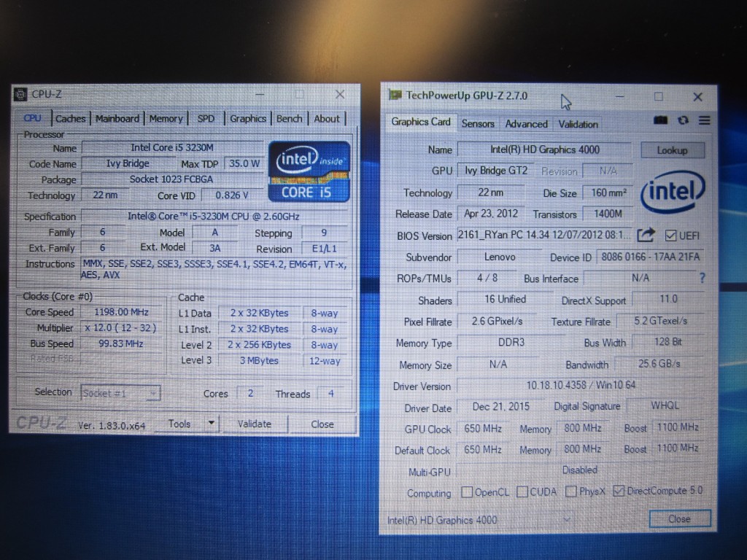Click the Bus Speed value 99.83 MHz
This screenshot has width=747, height=560.
[x=121, y=343]
